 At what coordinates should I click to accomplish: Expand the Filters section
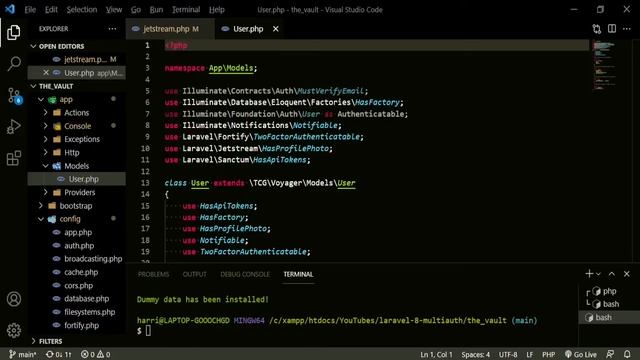(x=77, y=341)
